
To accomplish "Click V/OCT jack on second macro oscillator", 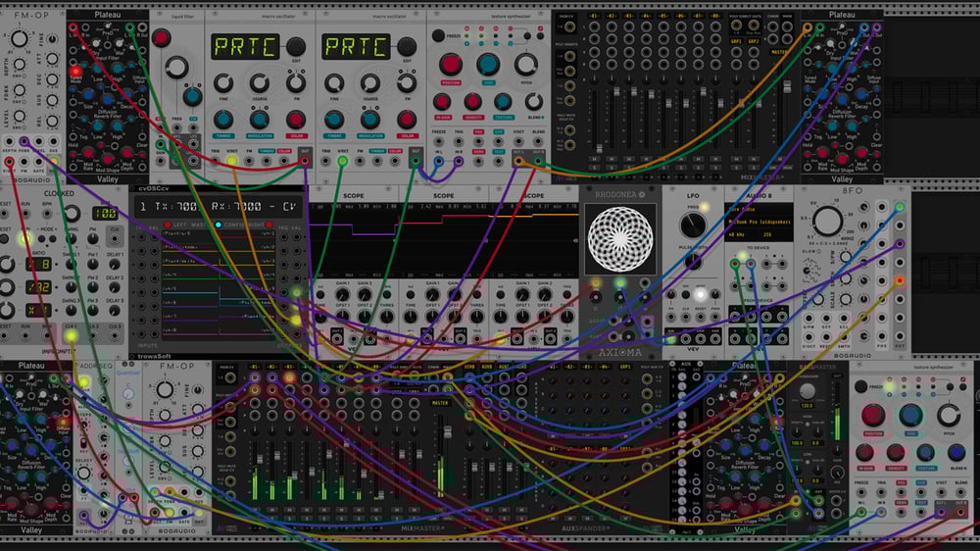I will click(342, 162).
